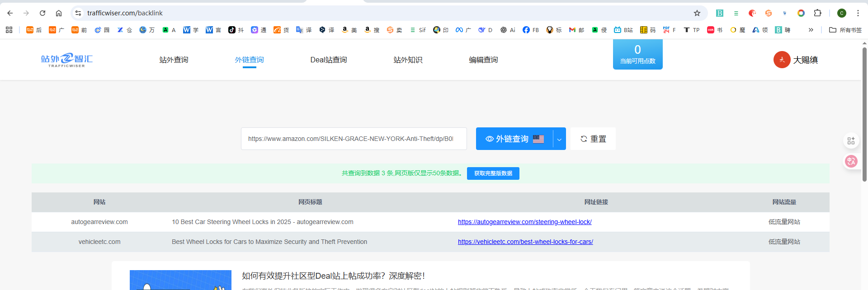Screen dimensions: 868x290
Task: Show hidden bookmarks with the double chevron
Action: point(811,30)
